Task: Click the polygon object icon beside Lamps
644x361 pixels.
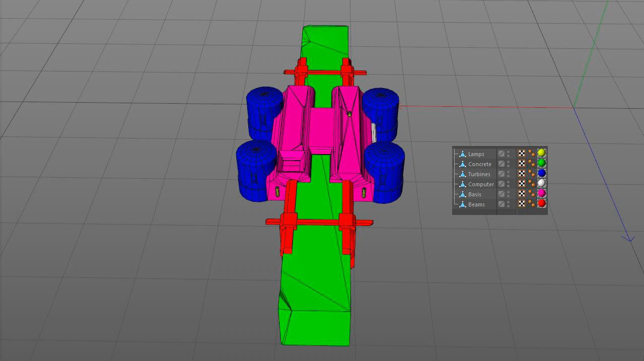Action: 463,154
